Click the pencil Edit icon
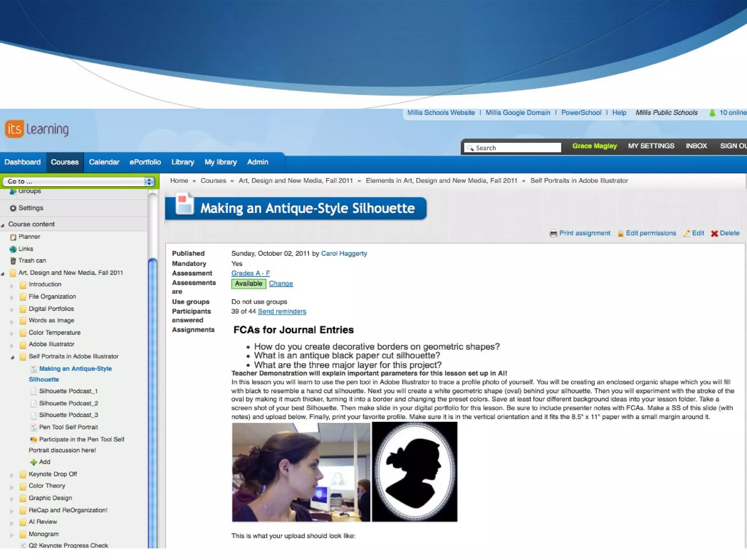The image size is (747, 560). (x=687, y=234)
